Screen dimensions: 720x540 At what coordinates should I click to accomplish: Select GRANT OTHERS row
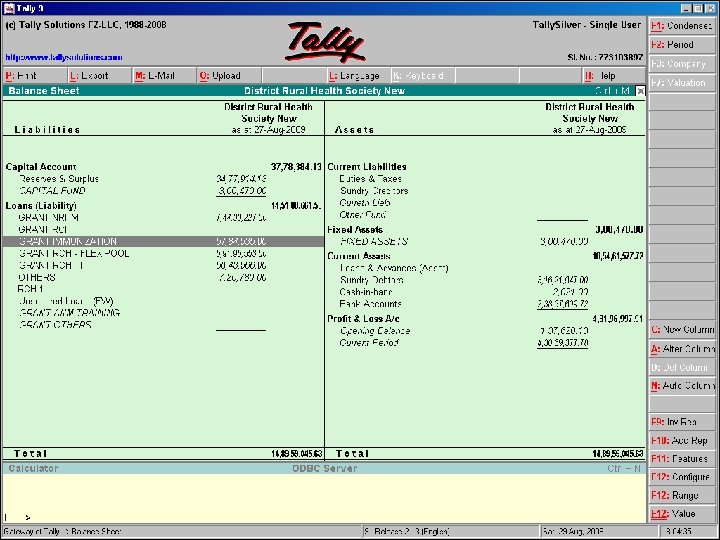(x=55, y=325)
